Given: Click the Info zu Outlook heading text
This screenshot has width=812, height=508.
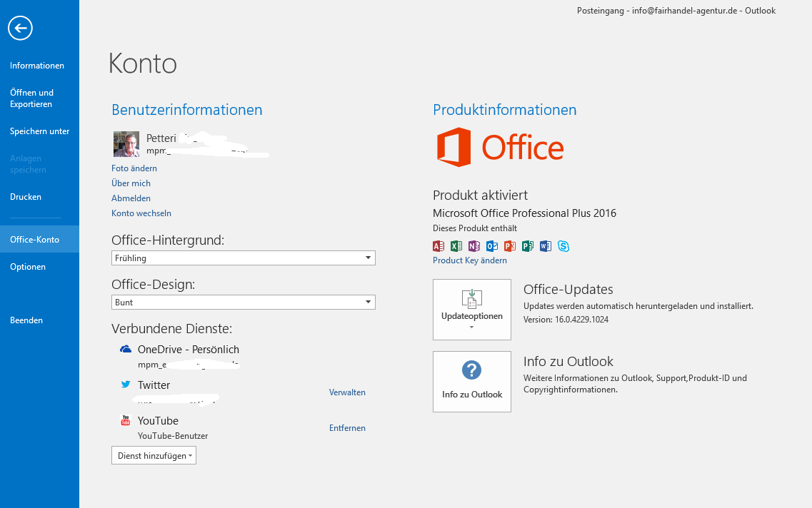Looking at the screenshot, I should pyautogui.click(x=568, y=361).
